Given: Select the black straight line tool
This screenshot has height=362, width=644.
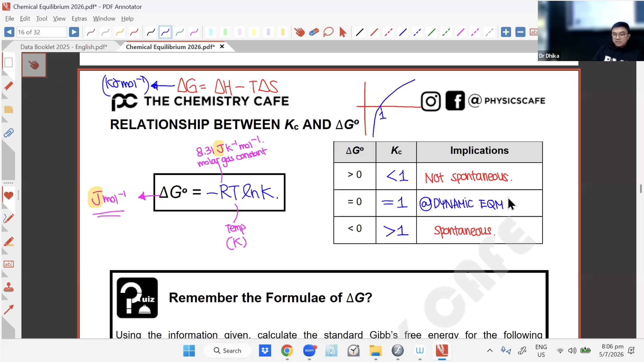Looking at the screenshot, I should [359, 32].
